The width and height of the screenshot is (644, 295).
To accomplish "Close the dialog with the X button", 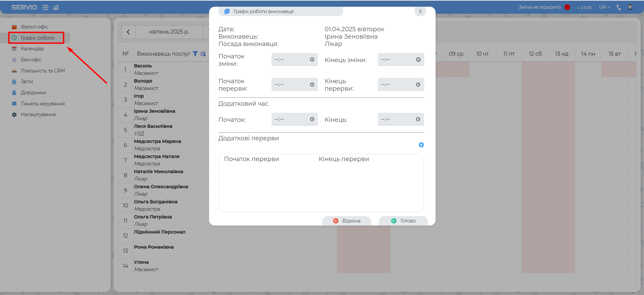I will click(420, 11).
